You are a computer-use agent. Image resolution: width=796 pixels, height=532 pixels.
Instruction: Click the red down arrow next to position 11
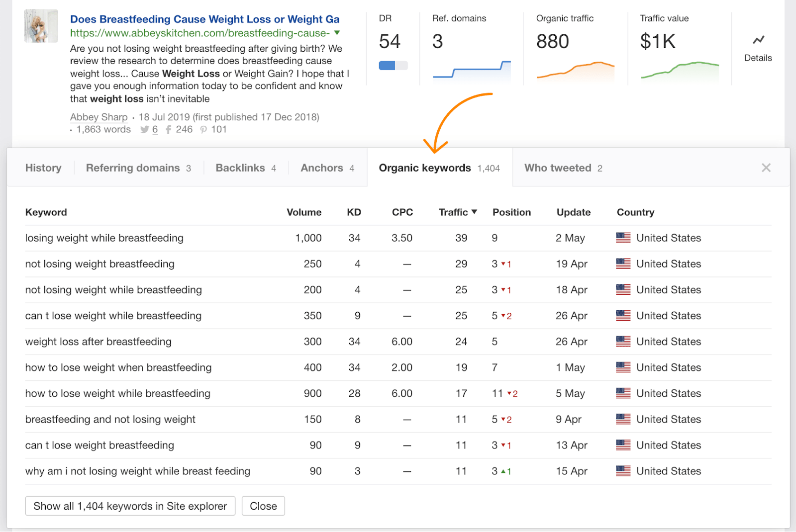point(509,393)
